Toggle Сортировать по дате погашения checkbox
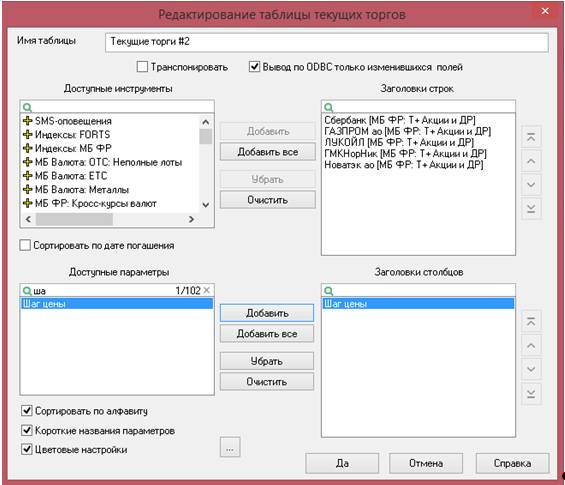Image resolution: width=565 pixels, height=485 pixels. click(25, 245)
